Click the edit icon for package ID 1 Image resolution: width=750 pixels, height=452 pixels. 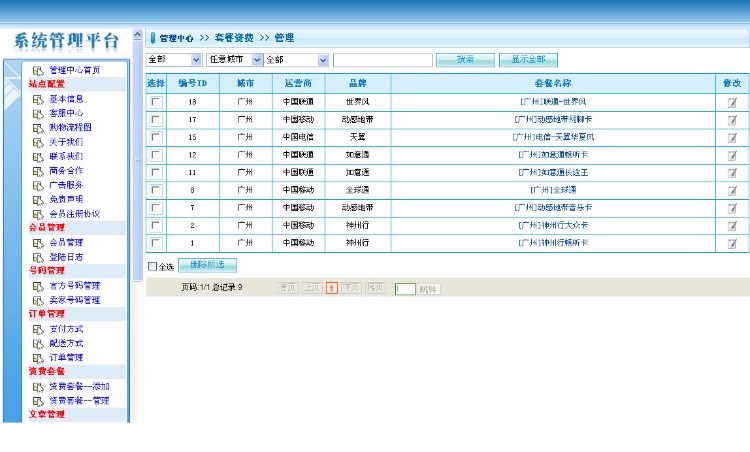pos(732,244)
